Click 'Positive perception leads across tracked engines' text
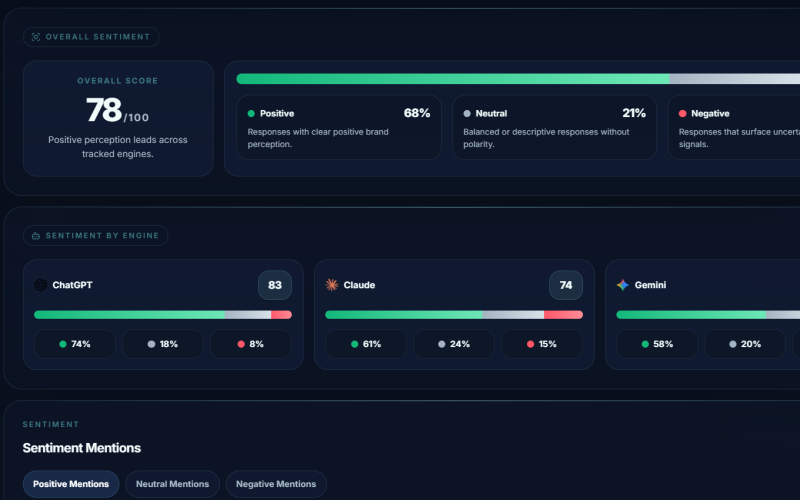 [118, 146]
